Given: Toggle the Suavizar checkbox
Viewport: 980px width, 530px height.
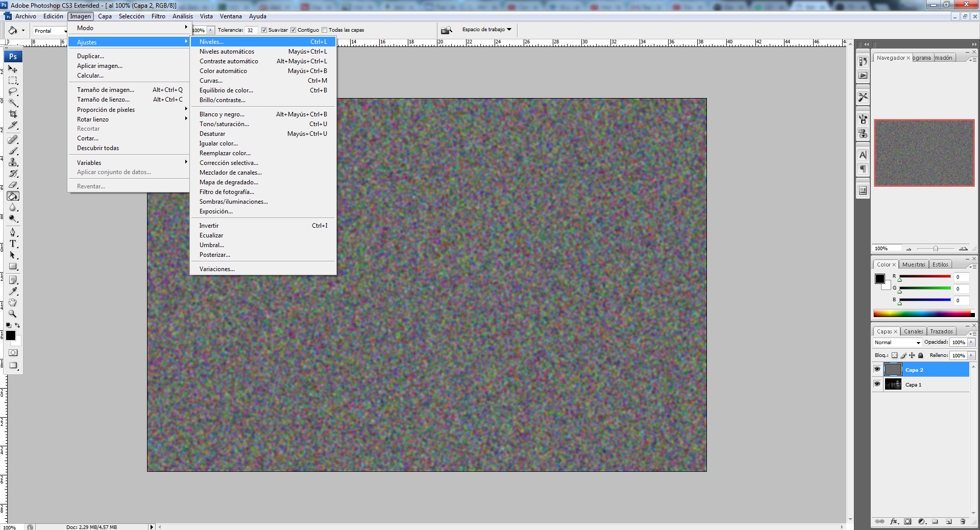Looking at the screenshot, I should [x=264, y=30].
